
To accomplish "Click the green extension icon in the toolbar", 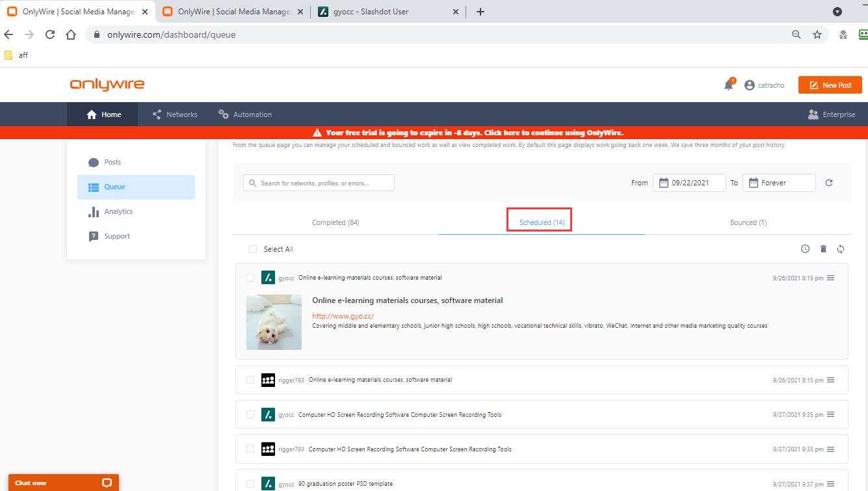I will point(862,34).
